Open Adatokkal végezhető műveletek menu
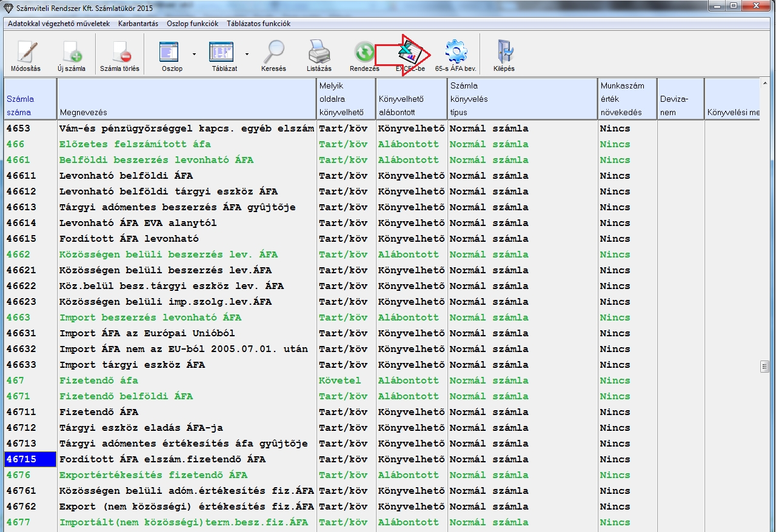The image size is (776, 532). 59,24
